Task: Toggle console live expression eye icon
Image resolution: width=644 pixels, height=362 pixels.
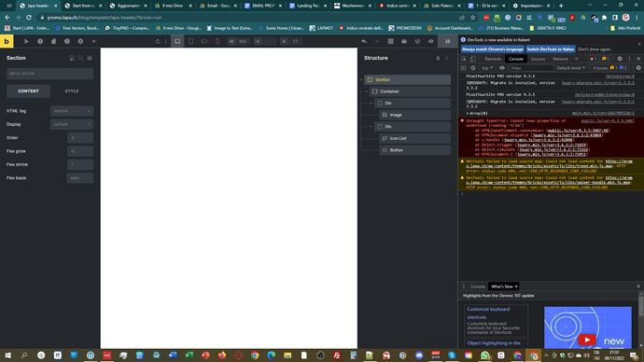Action: 502,68
